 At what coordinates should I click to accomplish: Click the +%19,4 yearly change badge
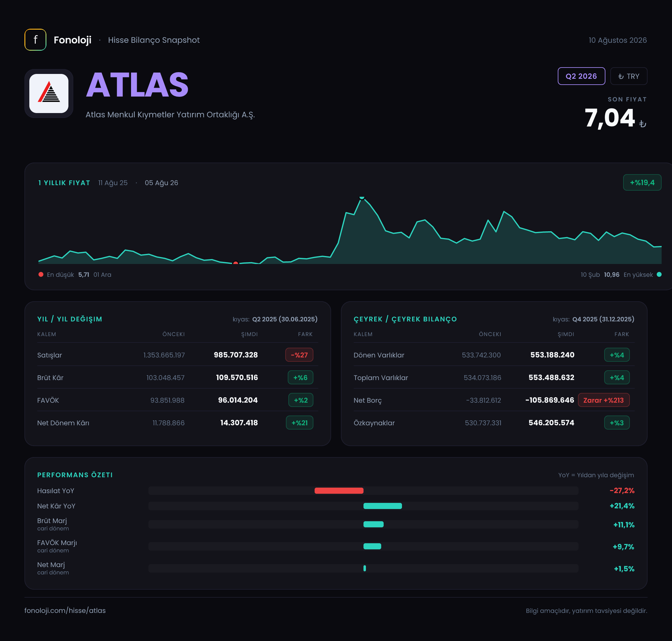coord(642,182)
